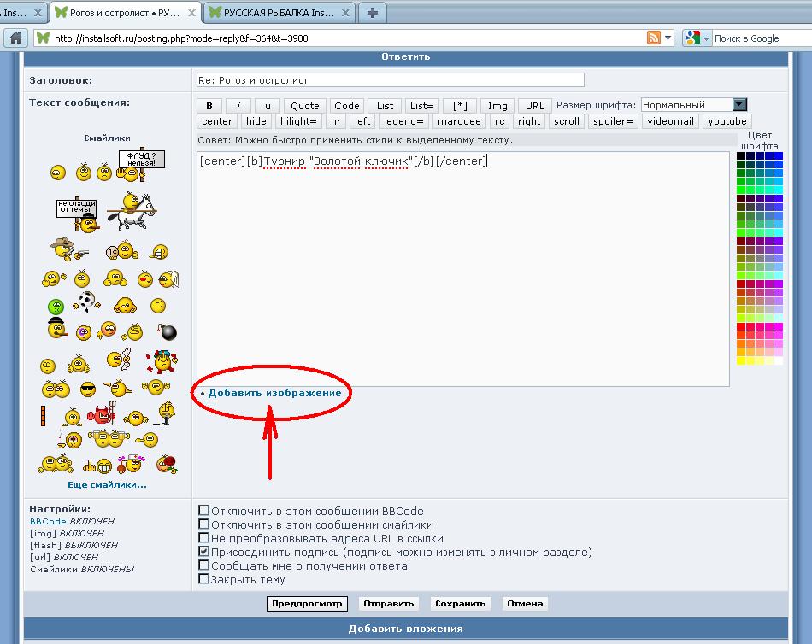The height and width of the screenshot is (644, 812).
Task: Click the browser Home icon
Action: coord(16,38)
